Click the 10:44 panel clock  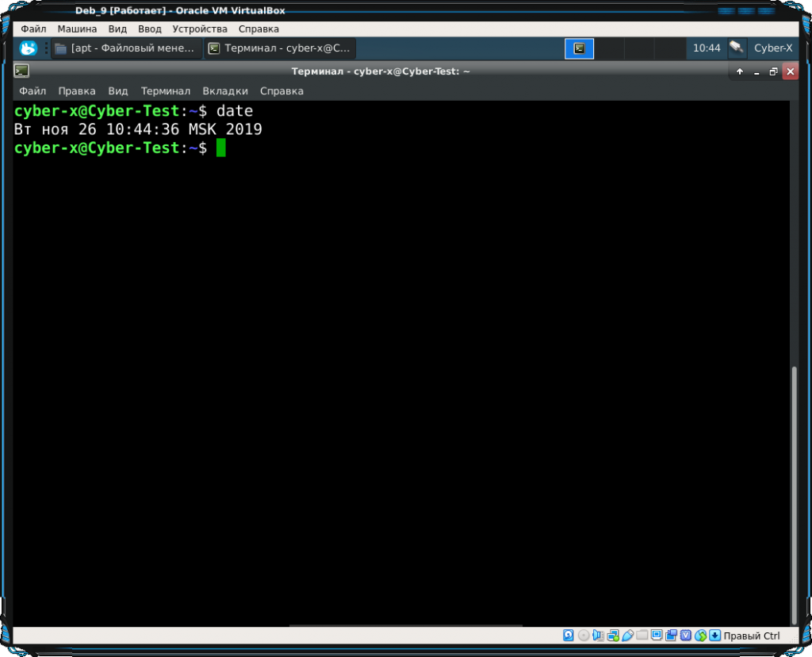[x=707, y=48]
